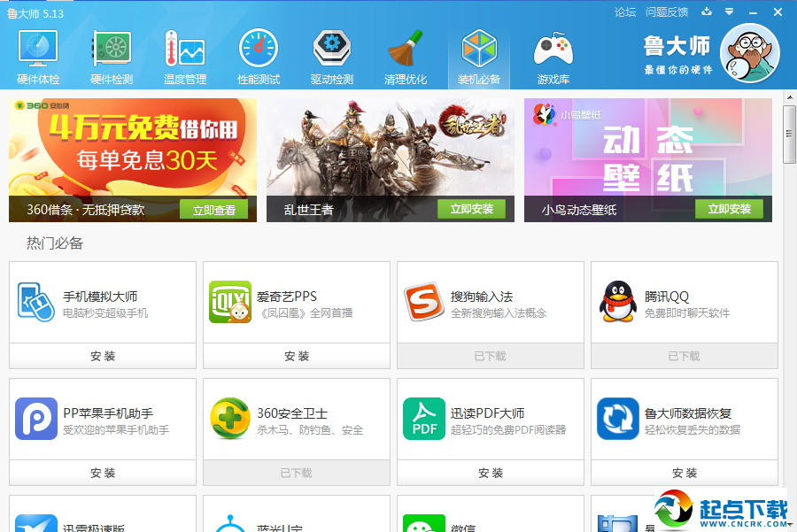
Task: Click the 迅雷极速版 bird icon
Action: pos(36,523)
